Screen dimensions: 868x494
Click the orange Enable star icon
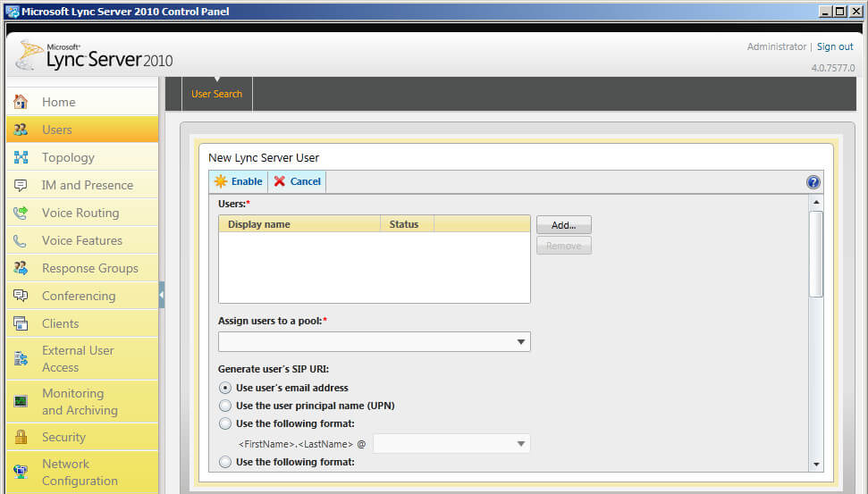tap(221, 181)
